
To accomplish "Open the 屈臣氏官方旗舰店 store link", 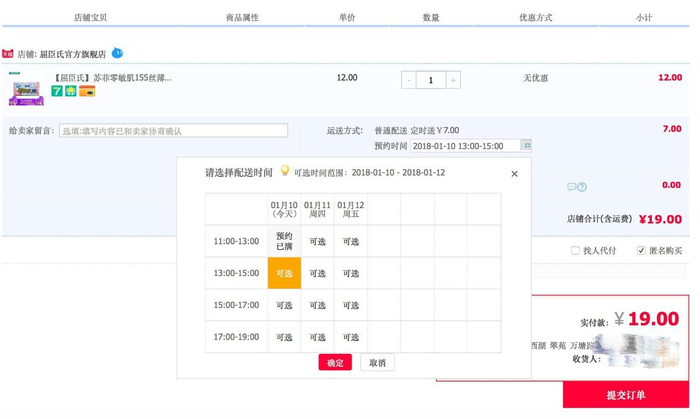I will (73, 54).
